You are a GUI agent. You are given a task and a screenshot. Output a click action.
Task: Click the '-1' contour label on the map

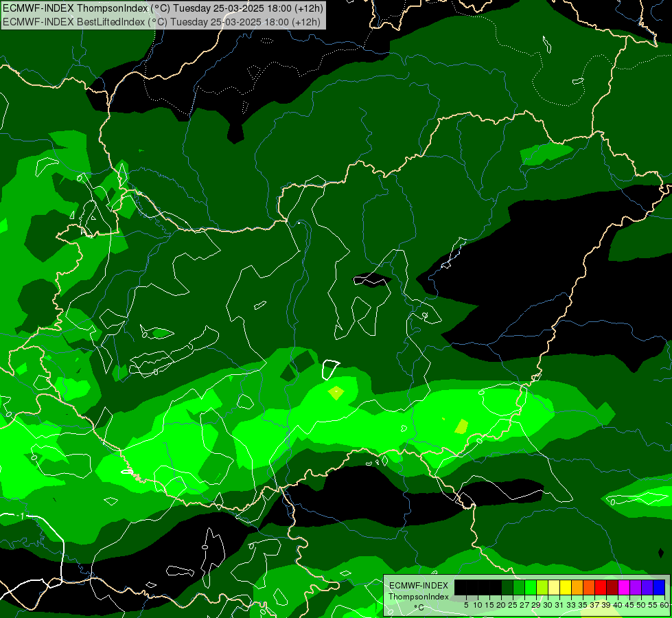tap(21, 516)
